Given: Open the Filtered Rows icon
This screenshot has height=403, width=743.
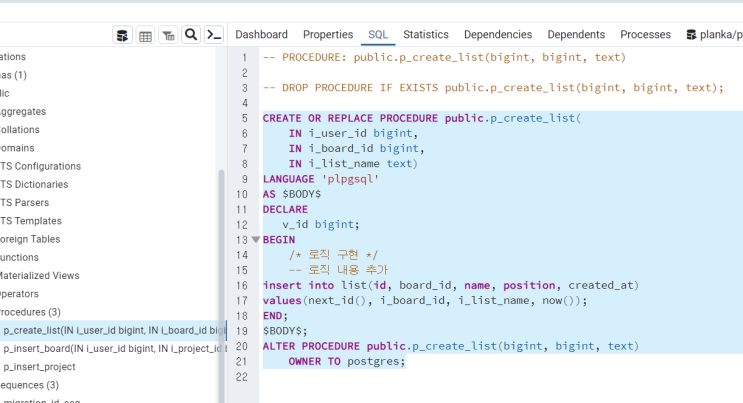Looking at the screenshot, I should click(x=168, y=35).
